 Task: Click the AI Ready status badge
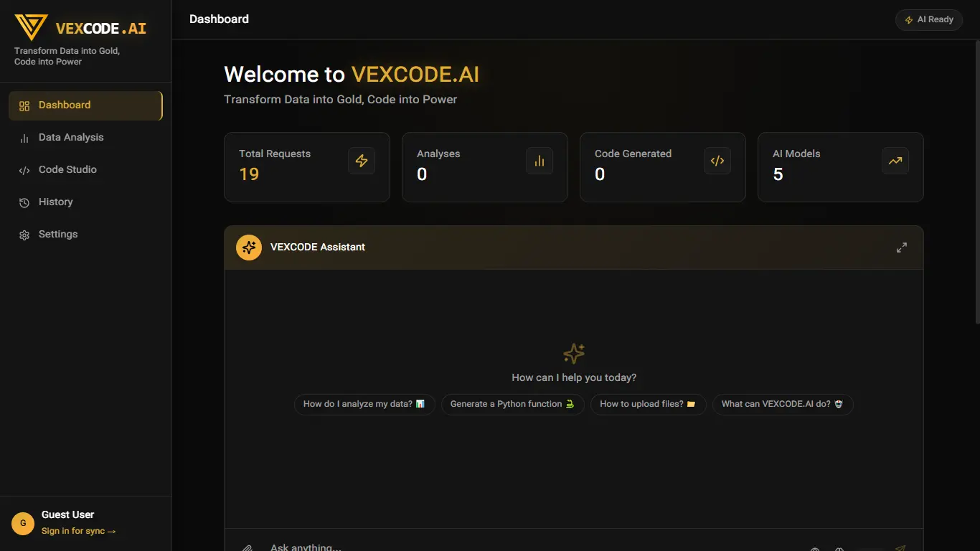click(x=929, y=19)
